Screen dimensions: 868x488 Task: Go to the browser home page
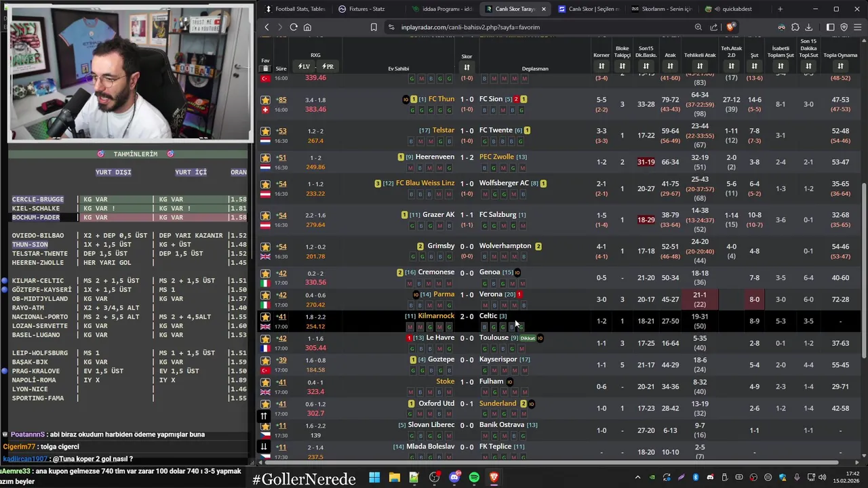[x=307, y=27]
